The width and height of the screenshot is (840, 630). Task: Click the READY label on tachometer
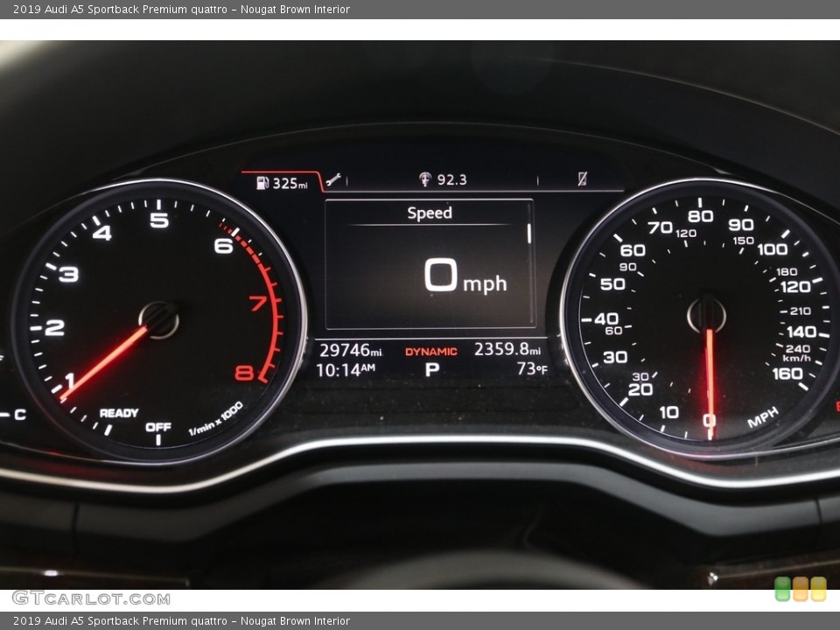(119, 413)
